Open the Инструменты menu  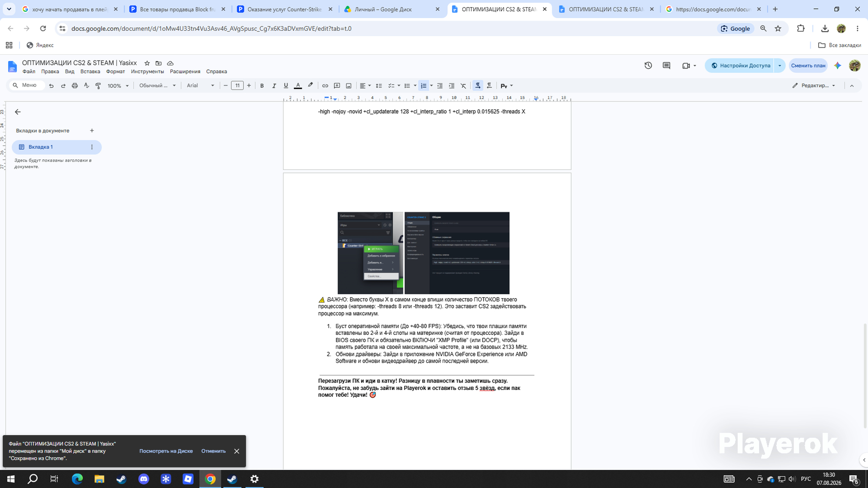coord(147,72)
